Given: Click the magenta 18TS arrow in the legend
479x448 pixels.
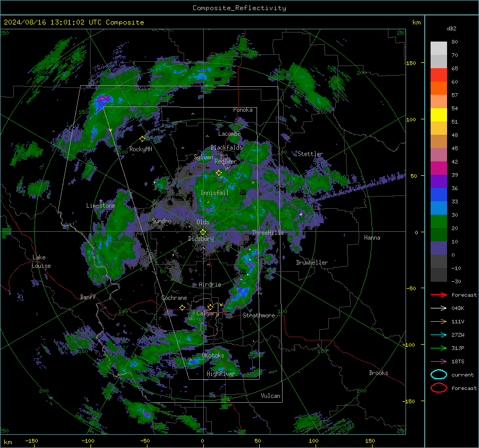Looking at the screenshot, I should point(439,362).
